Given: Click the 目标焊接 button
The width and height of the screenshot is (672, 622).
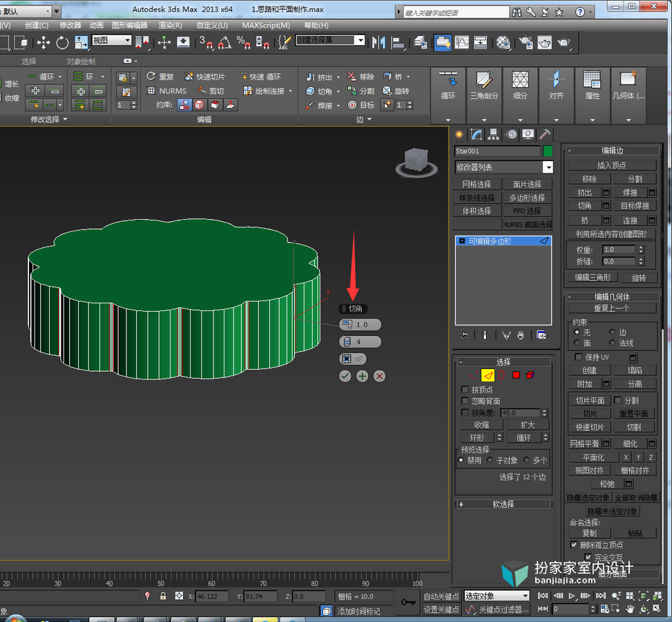Looking at the screenshot, I should (635, 206).
